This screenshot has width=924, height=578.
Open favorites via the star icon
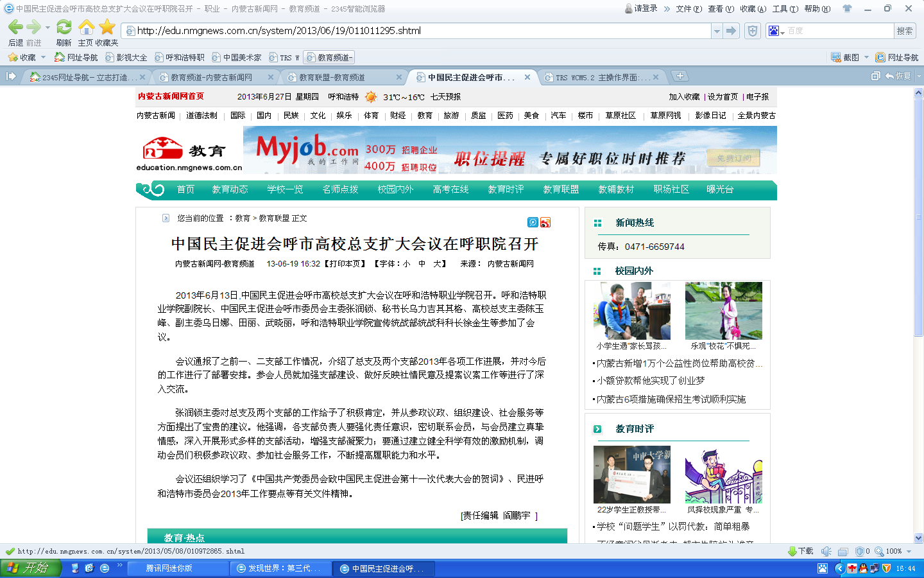coord(107,28)
